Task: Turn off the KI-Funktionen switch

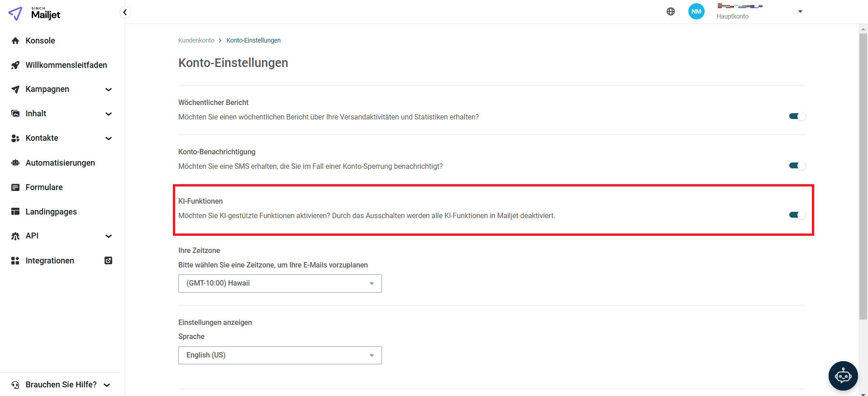Action: (x=797, y=215)
